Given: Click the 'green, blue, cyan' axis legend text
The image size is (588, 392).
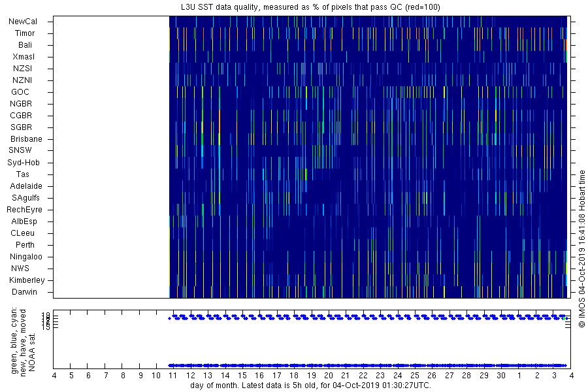Looking at the screenshot, I should point(14,340).
